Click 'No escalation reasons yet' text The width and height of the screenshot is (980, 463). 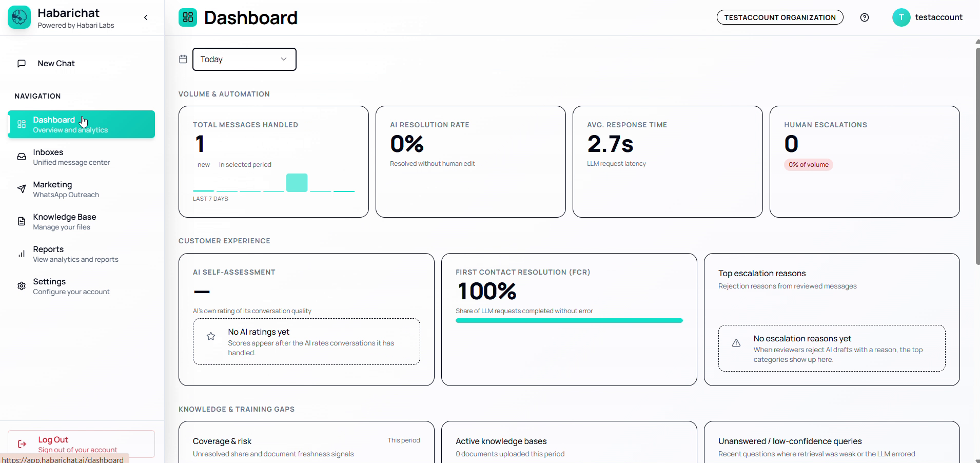pos(802,339)
